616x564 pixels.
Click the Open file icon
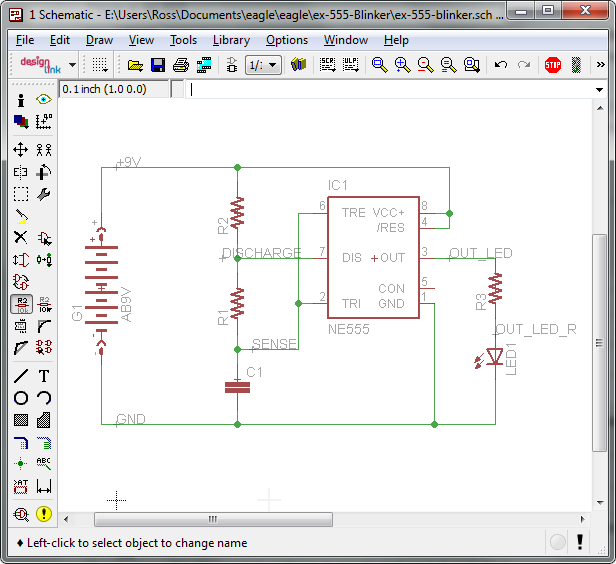tap(135, 65)
